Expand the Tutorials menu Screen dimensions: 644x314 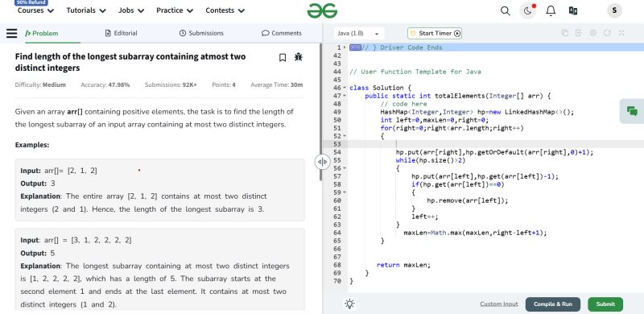[86, 10]
